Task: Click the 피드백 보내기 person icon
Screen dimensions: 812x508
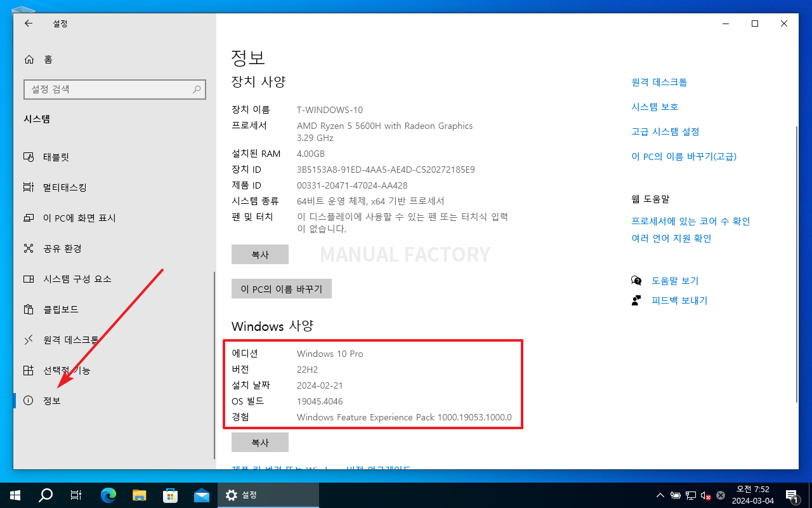Action: (636, 300)
